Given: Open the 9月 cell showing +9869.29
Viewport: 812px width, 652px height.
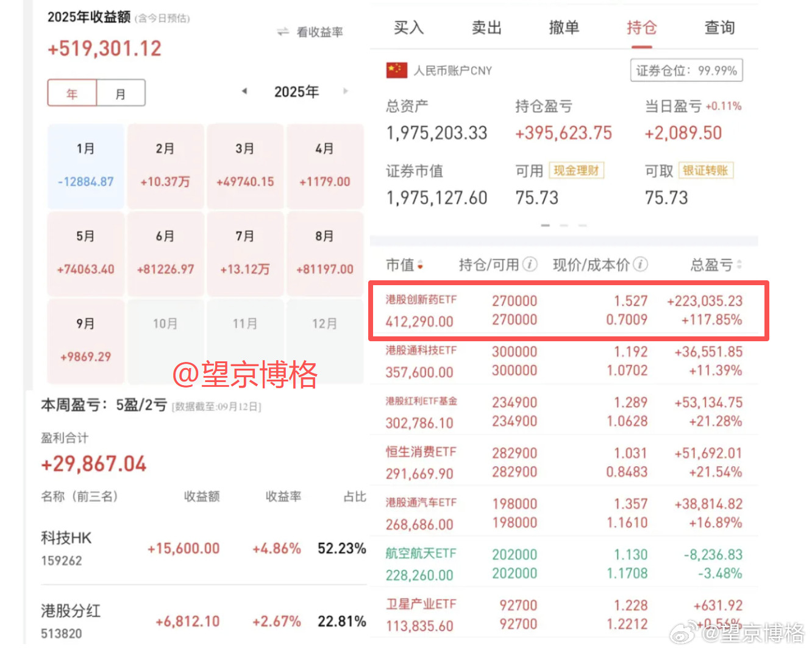Looking at the screenshot, I should click(86, 341).
